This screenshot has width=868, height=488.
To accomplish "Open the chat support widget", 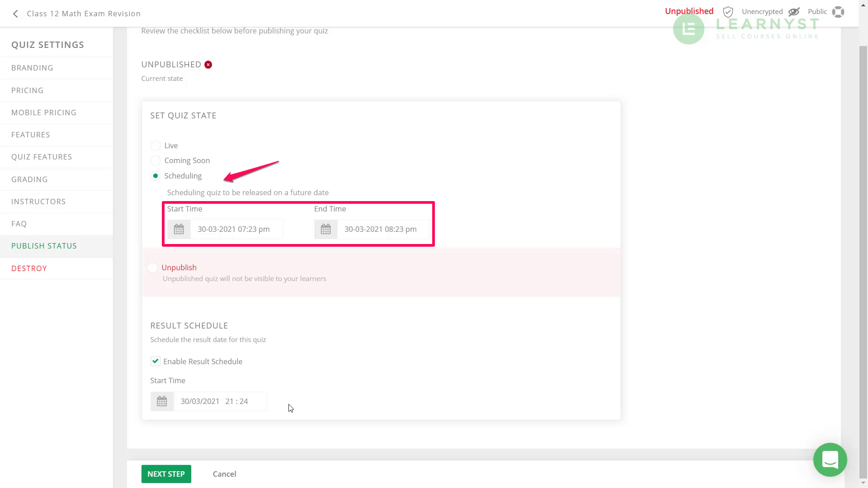I will tap(830, 460).
